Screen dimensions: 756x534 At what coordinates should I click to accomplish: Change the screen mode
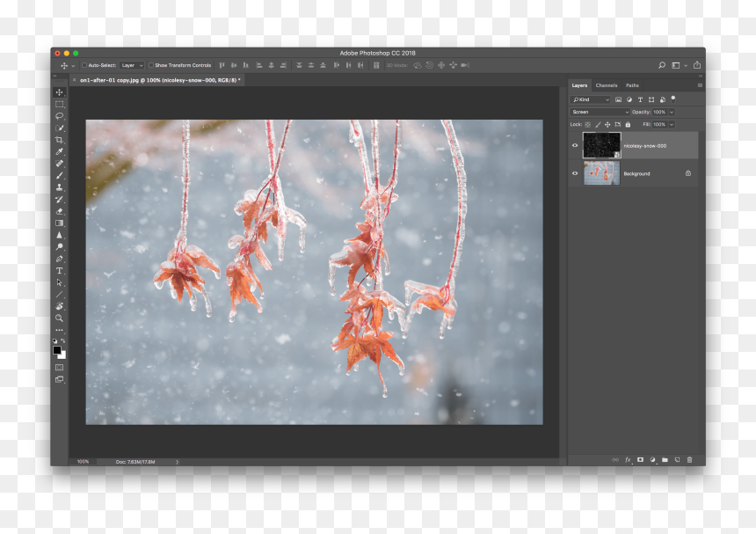59,380
